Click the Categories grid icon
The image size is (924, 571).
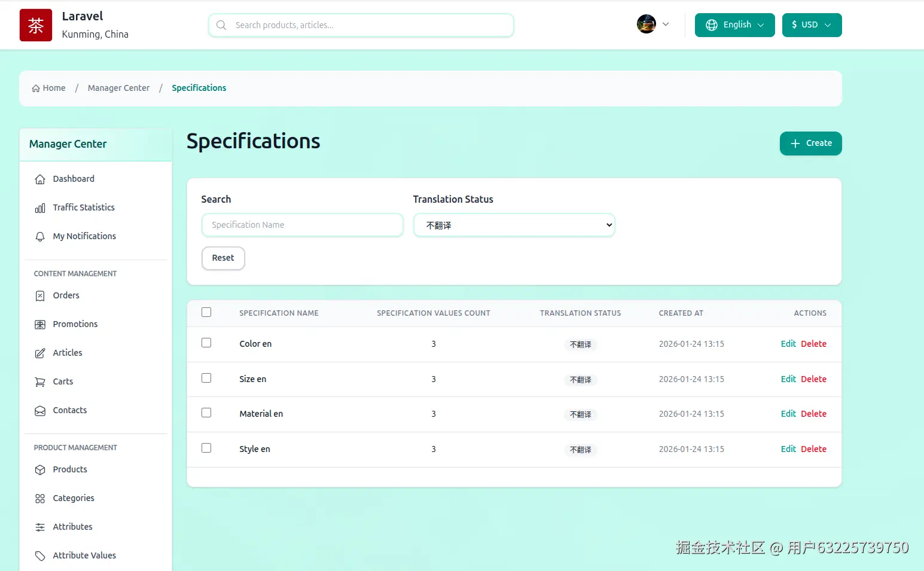[40, 499]
